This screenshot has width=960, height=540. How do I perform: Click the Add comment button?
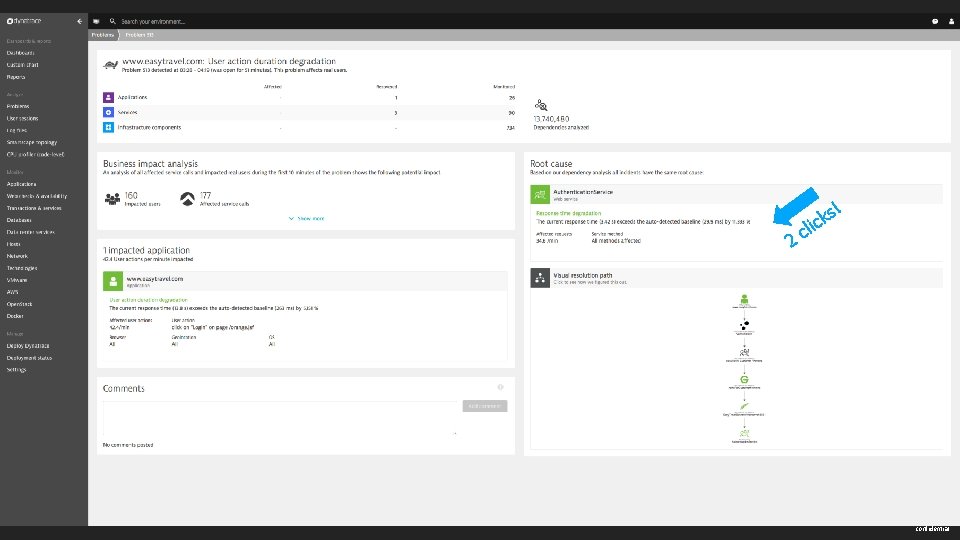(485, 406)
